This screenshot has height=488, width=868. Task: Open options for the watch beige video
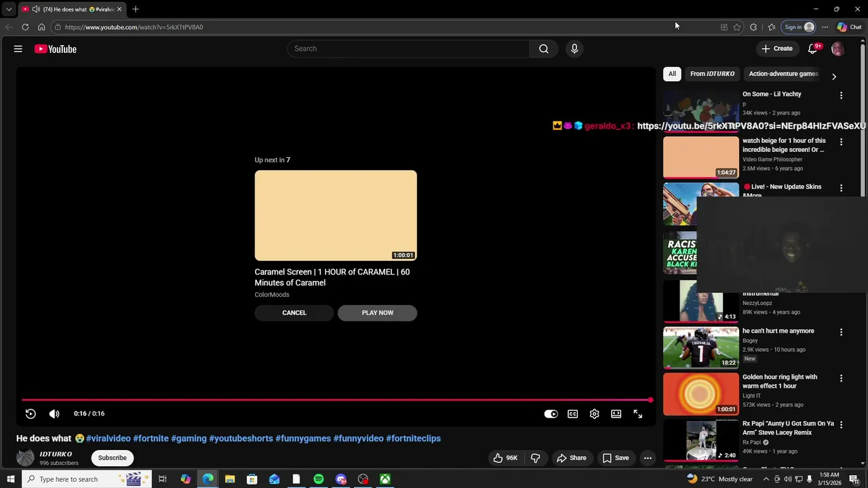pos(841,142)
